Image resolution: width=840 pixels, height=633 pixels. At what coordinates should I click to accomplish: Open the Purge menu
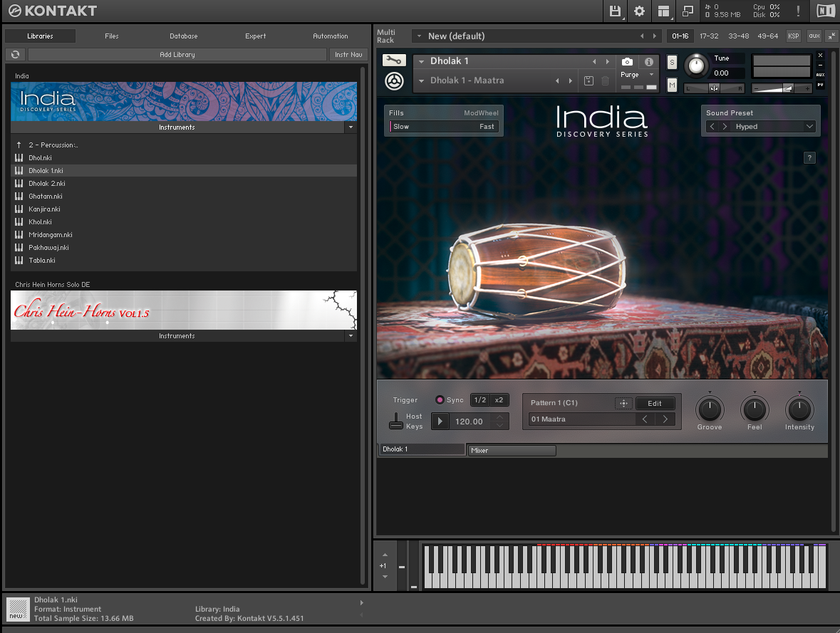638,75
